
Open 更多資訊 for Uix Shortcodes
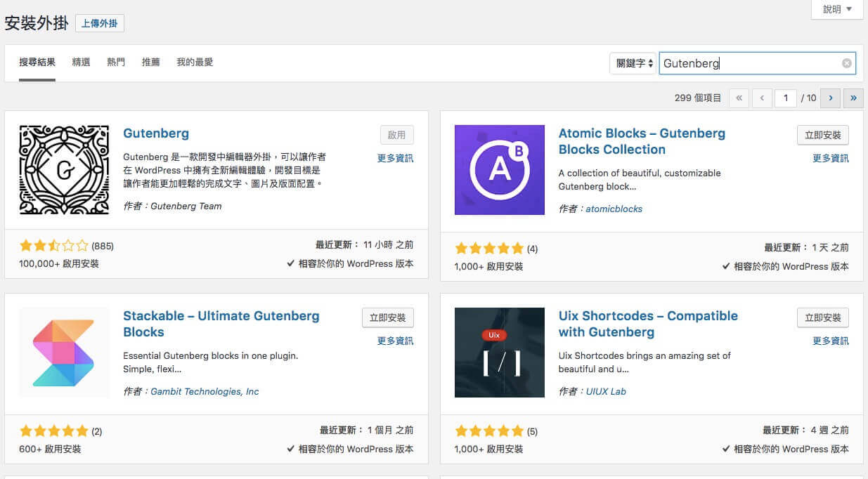(x=831, y=341)
